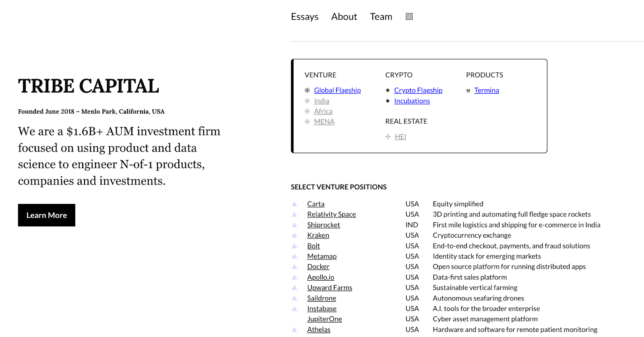The height and width of the screenshot is (337, 644).
Task: Go to the About section
Action: (x=344, y=16)
